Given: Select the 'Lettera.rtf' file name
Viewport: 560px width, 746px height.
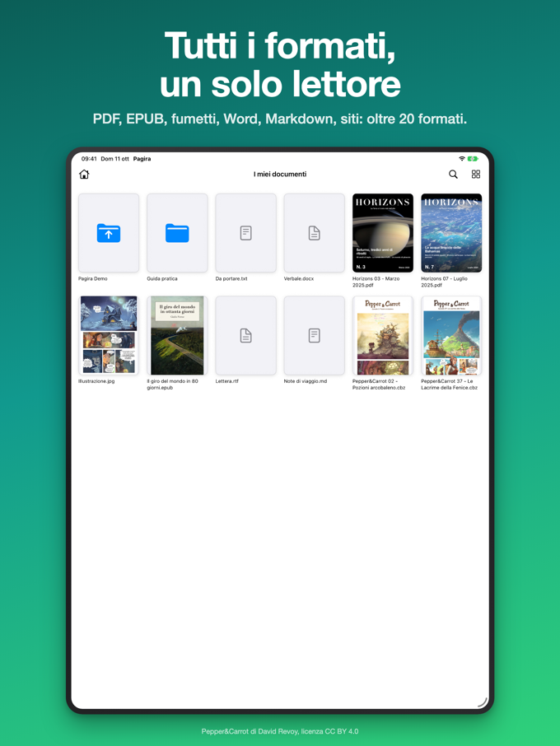Looking at the screenshot, I should pos(226,381).
